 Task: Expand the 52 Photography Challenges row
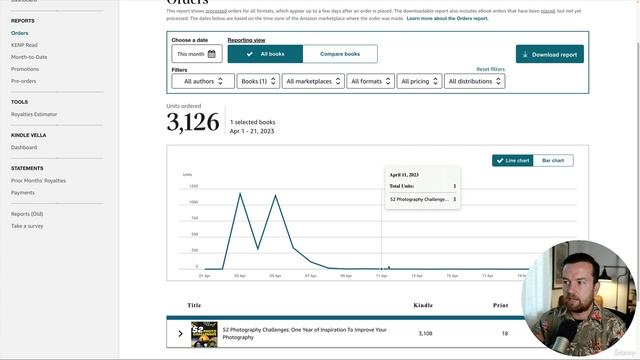(180, 334)
